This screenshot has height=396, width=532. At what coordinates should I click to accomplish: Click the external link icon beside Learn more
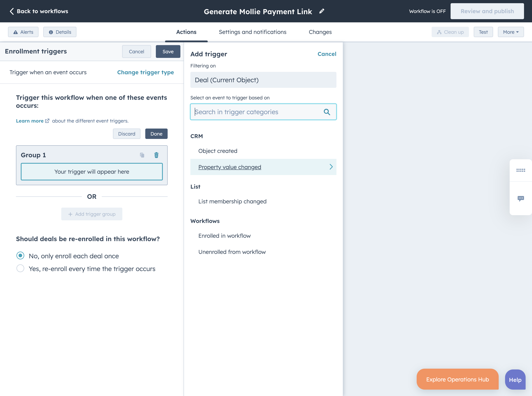tap(47, 121)
